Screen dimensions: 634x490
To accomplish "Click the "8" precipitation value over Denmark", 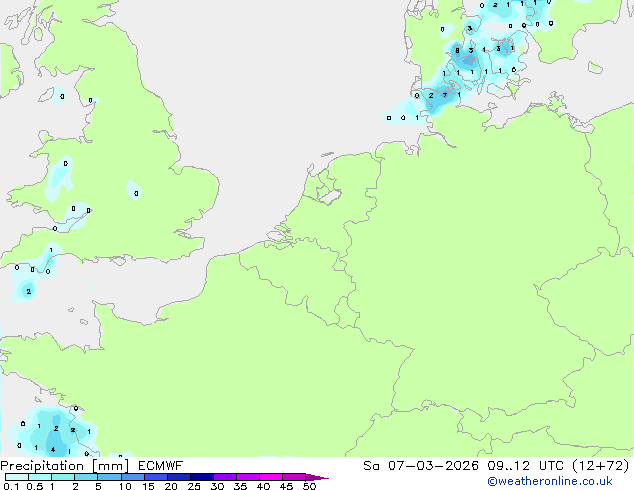I will pos(457,51).
